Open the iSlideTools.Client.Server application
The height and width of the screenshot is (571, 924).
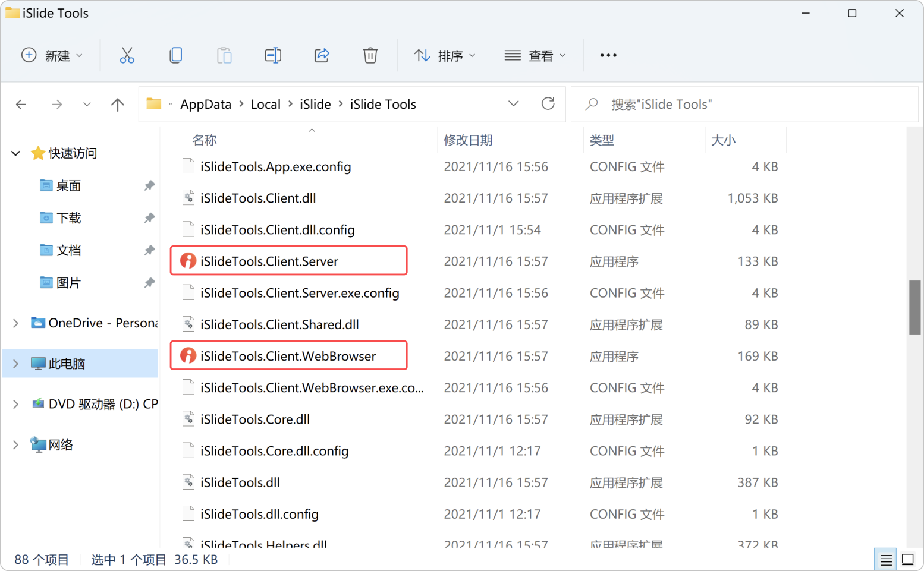point(269,261)
